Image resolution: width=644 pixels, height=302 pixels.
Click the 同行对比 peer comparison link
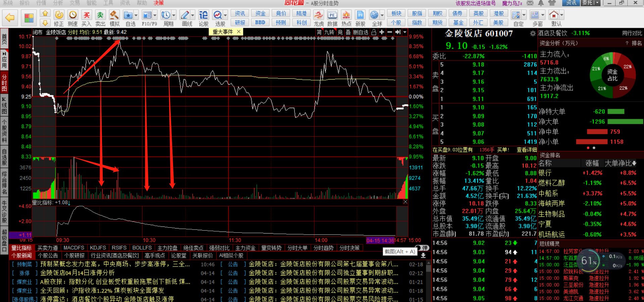point(632,33)
